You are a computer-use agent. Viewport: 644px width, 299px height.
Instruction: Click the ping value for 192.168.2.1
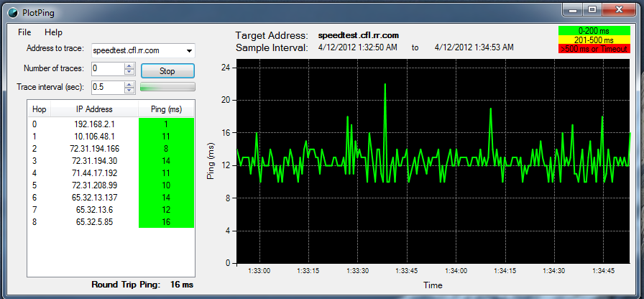(x=166, y=124)
